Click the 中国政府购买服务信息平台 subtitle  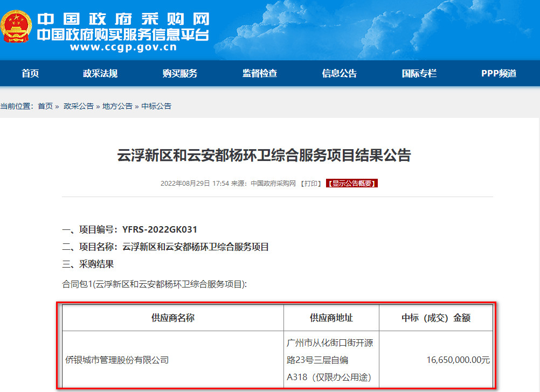(123, 35)
